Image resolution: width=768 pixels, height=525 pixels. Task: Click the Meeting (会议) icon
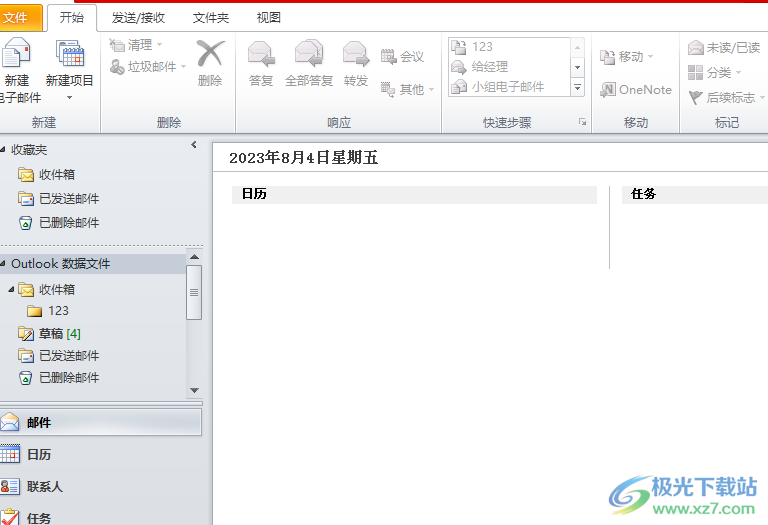pyautogui.click(x=388, y=57)
